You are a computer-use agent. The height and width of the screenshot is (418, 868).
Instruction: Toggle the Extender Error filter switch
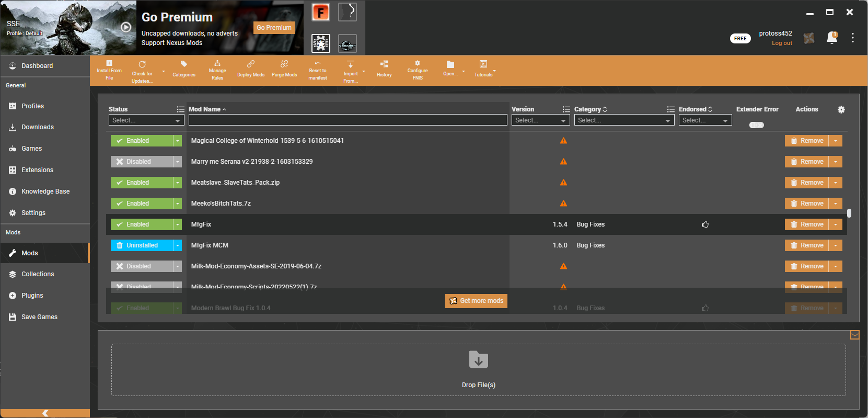tap(757, 125)
